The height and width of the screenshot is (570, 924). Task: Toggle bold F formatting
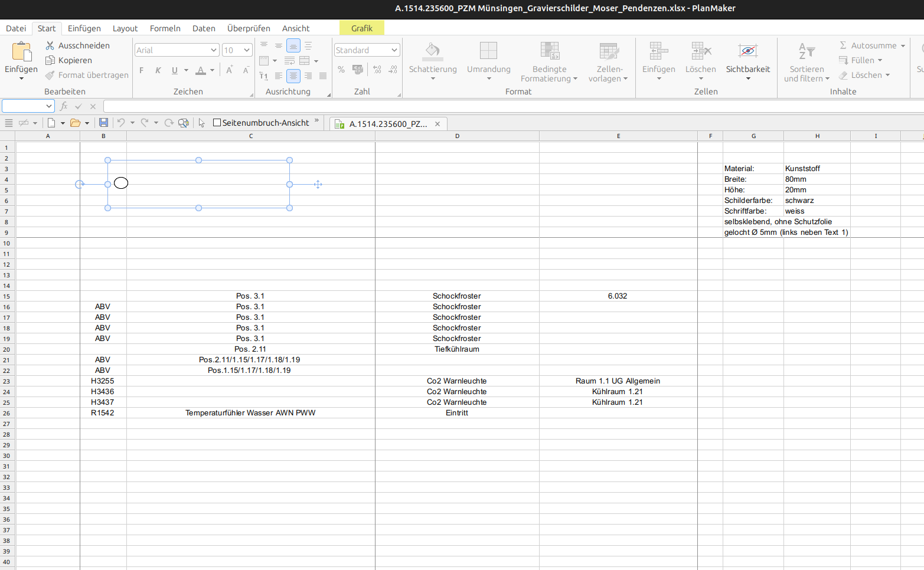(142, 70)
